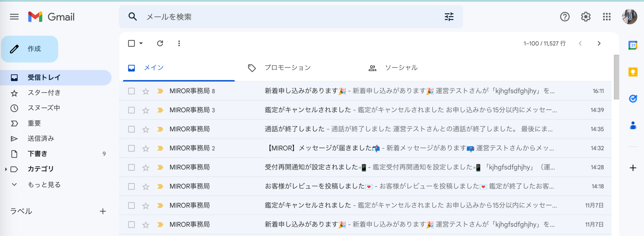Toggle importance marker on 14:32 email
Viewport: 644px width, 236px height.
(160, 148)
